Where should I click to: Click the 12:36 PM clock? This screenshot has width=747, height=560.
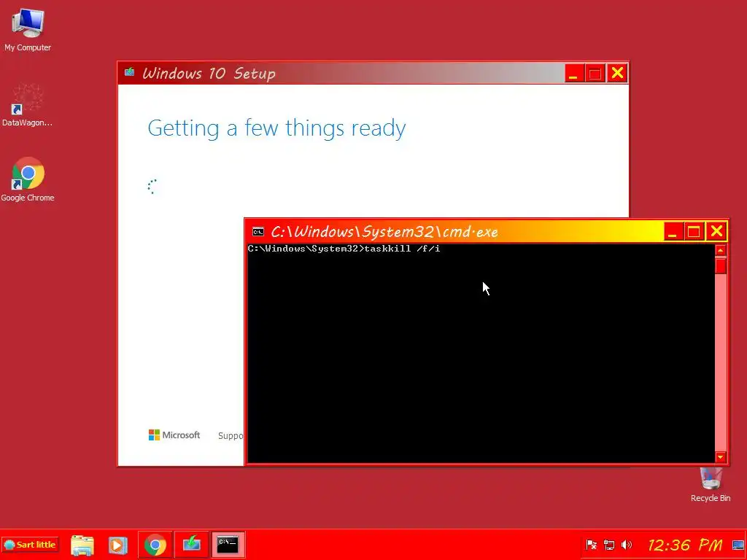point(685,545)
